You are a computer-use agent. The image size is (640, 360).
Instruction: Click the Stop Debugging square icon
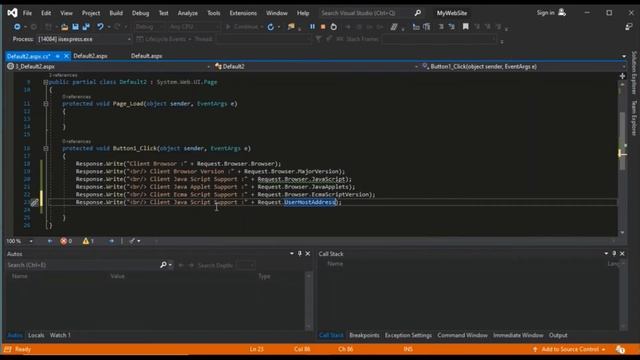pos(323,27)
